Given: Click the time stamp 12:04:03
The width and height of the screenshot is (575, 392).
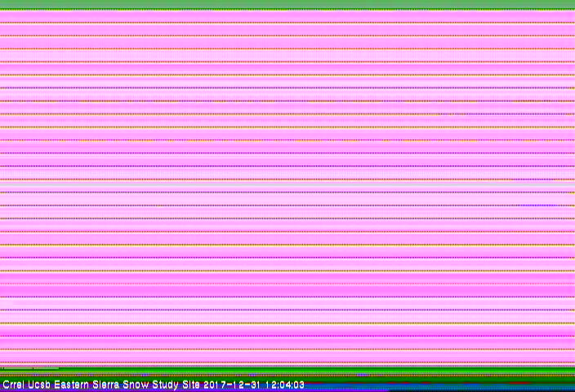Looking at the screenshot, I should pyautogui.click(x=285, y=385).
